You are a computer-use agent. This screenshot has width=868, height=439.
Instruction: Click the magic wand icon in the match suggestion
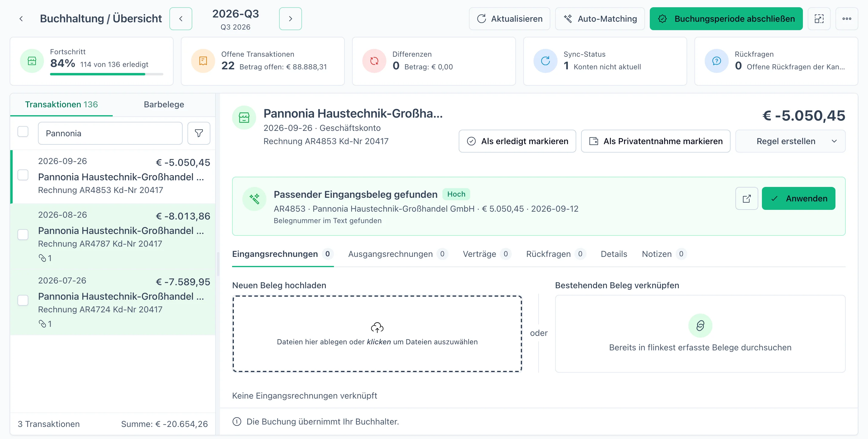click(x=254, y=199)
